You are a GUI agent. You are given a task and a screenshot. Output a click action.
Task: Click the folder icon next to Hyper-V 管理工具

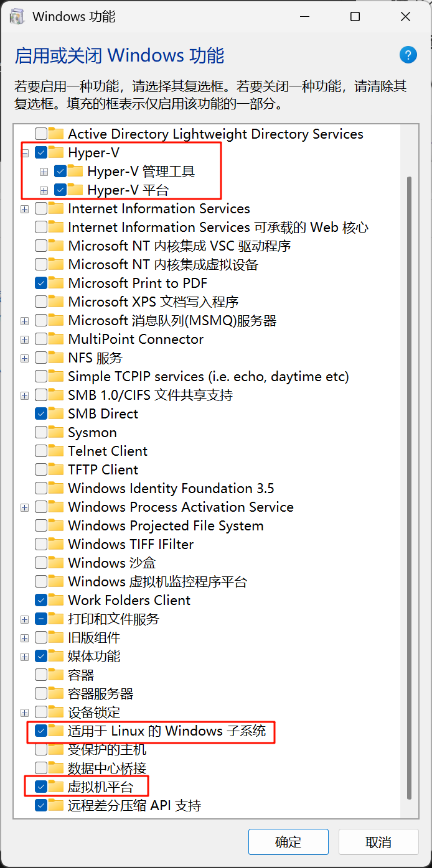pos(75,171)
